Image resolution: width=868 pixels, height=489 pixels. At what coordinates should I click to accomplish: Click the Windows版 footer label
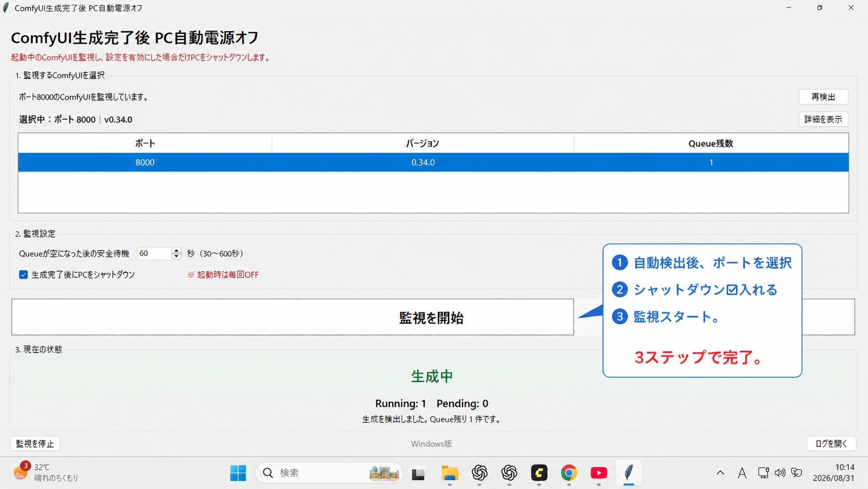tap(431, 443)
